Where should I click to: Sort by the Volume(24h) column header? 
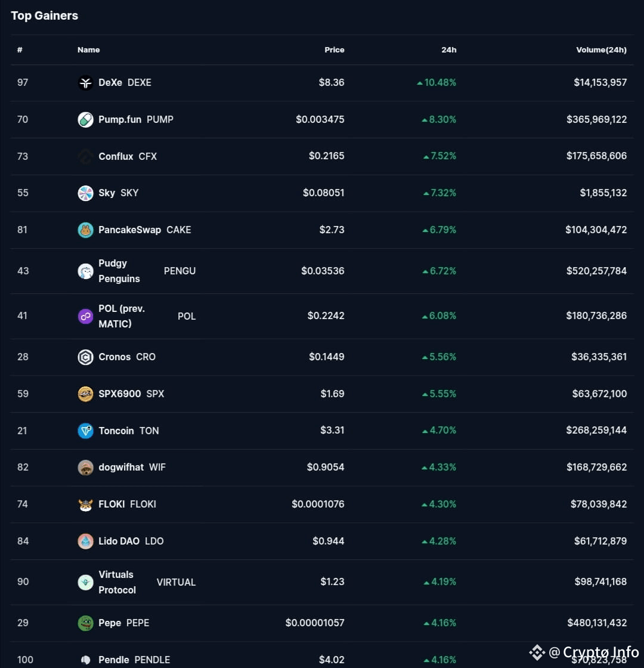602,50
